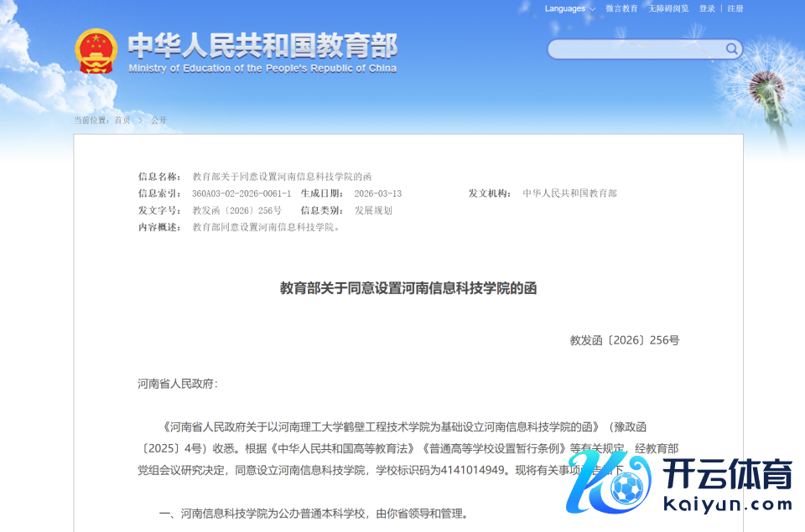Enable 无障碍浏览 accessible browsing
The width and height of the screenshot is (805, 532).
(668, 8)
